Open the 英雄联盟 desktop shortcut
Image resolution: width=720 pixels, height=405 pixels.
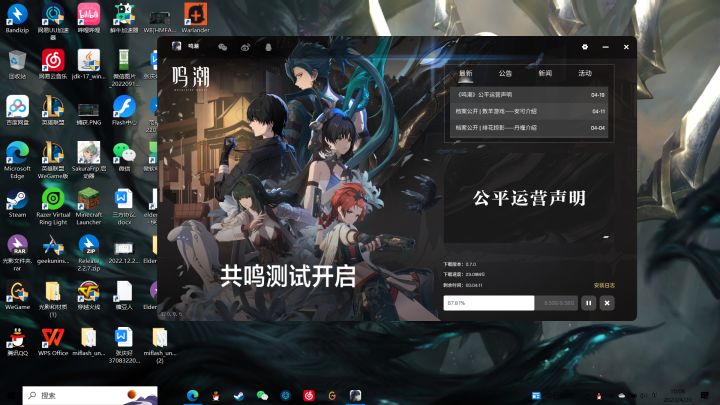click(53, 110)
